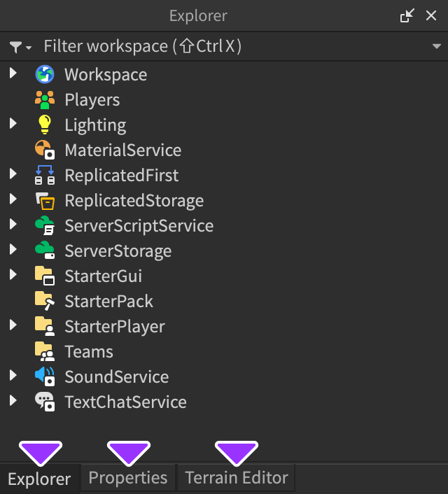The height and width of the screenshot is (494, 448).
Task: Switch to the Properties tab
Action: point(128,478)
